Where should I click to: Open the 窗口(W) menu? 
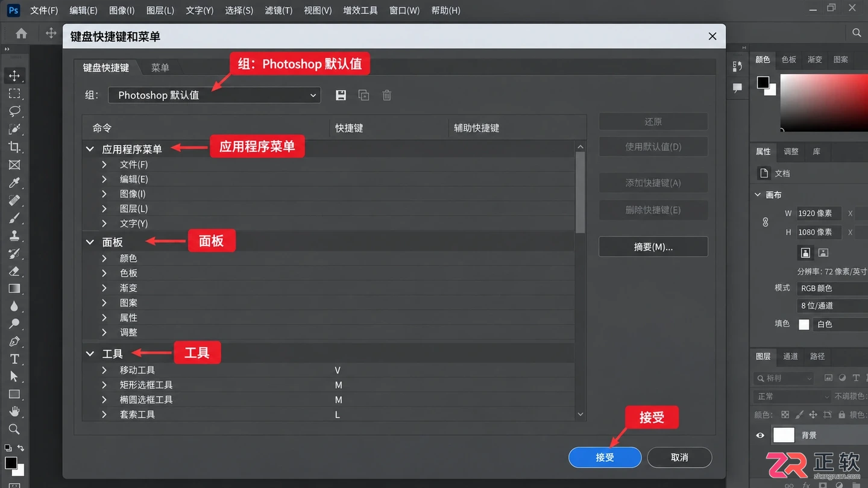pyautogui.click(x=404, y=10)
